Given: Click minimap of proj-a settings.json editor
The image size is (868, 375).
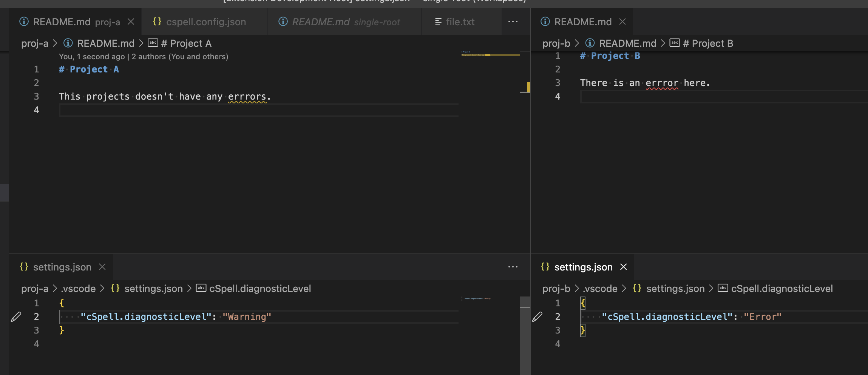Looking at the screenshot, I should click(x=490, y=336).
